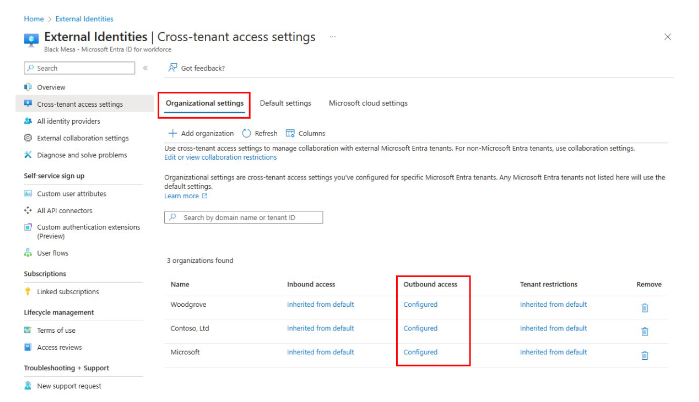The image size is (699, 402).
Task: Open Contoso, Ltd tenant restrictions setting
Action: (x=553, y=328)
